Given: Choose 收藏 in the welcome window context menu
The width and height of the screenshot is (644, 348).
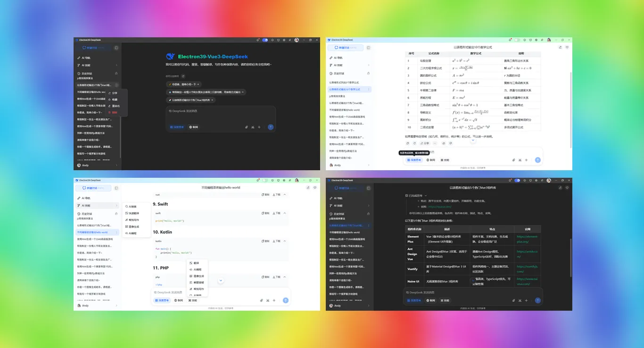Looking at the screenshot, I should coord(117,99).
